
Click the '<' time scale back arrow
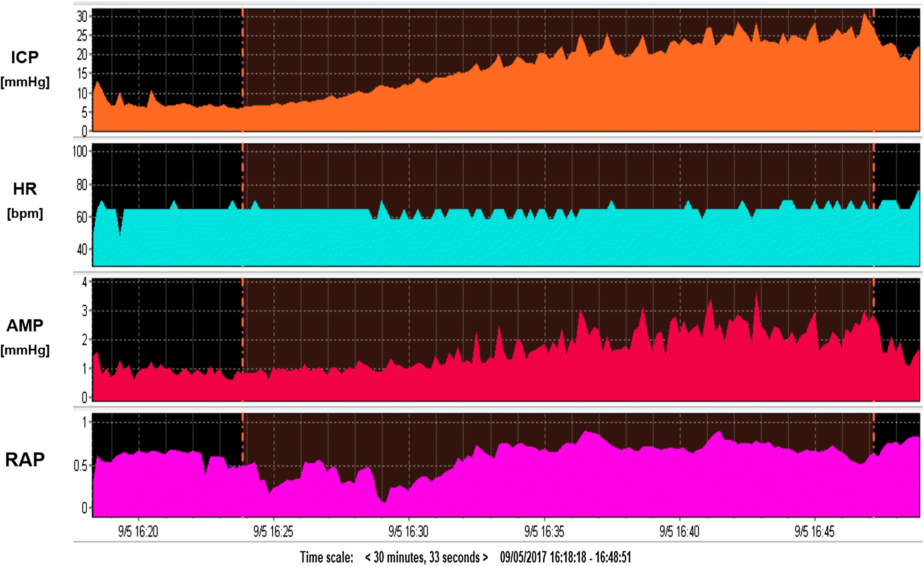[368, 558]
